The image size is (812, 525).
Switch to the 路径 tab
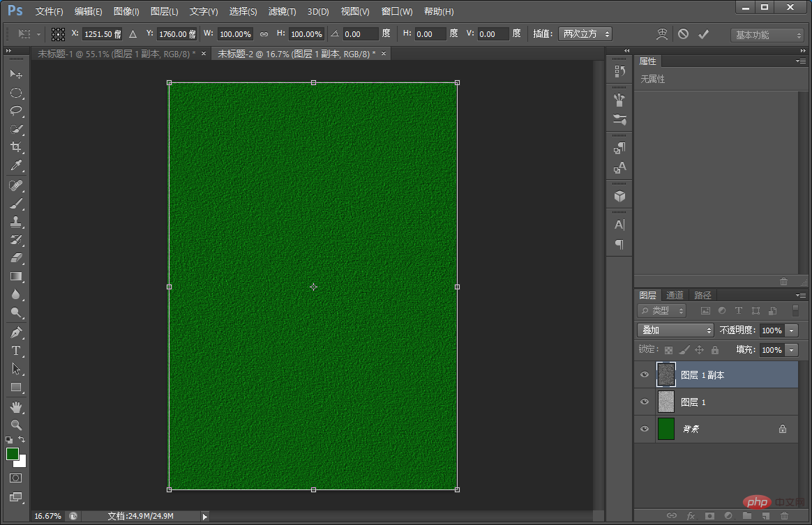702,295
